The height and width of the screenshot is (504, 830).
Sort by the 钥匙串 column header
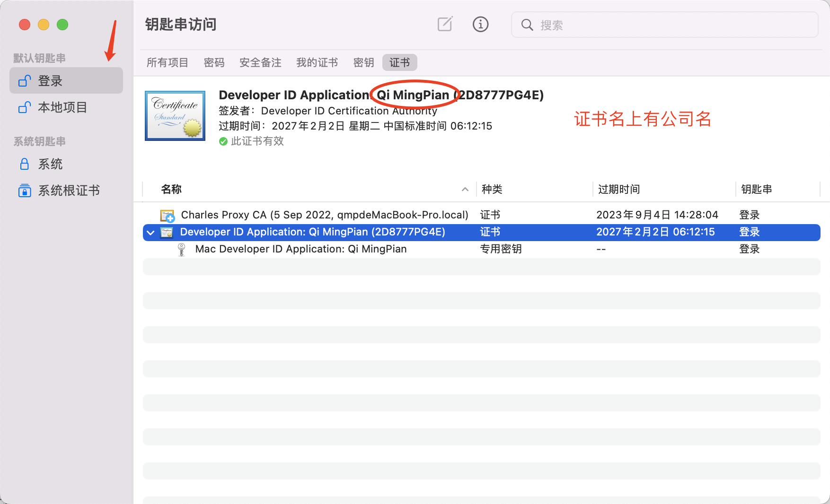(x=756, y=189)
